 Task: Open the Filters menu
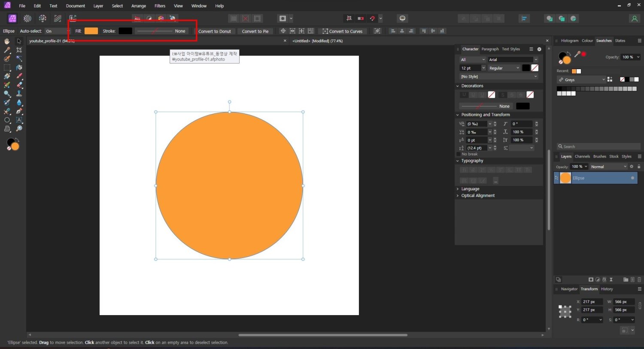click(160, 6)
